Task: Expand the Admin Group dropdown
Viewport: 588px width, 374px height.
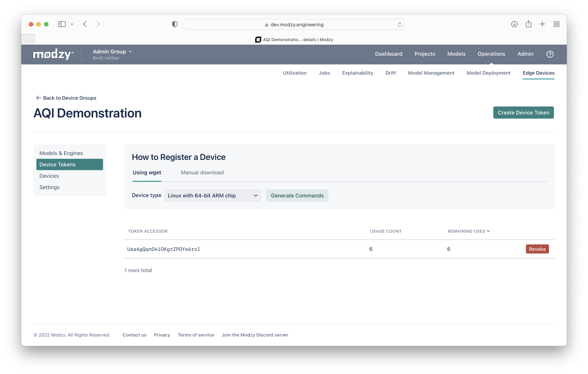Action: [112, 52]
